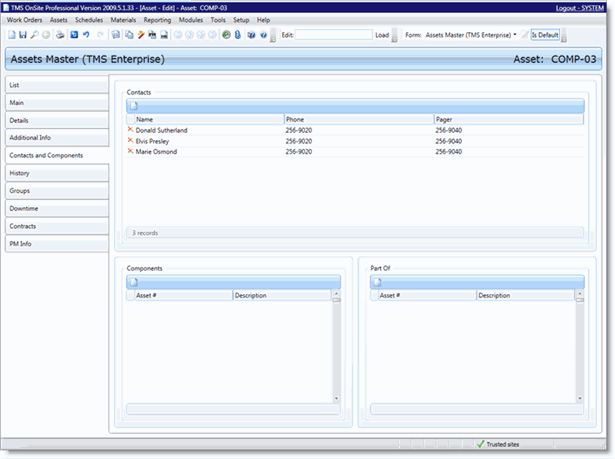Sort Contacts by Phone column header
Image resolution: width=615 pixels, height=459 pixels.
coord(359,119)
